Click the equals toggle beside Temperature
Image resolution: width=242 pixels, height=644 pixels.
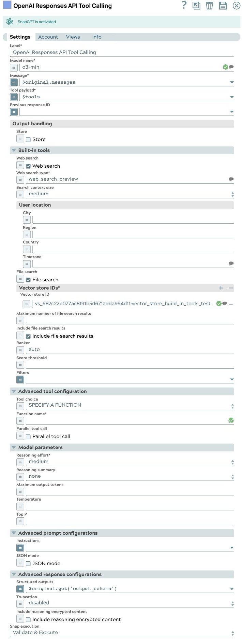click(20, 506)
